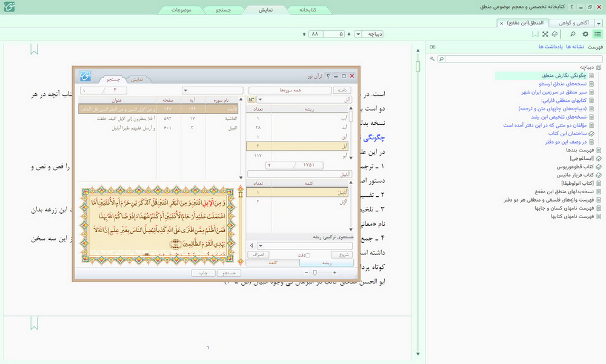Add a bookmark using the toolbar bookmark icon

pyautogui.click(x=535, y=34)
